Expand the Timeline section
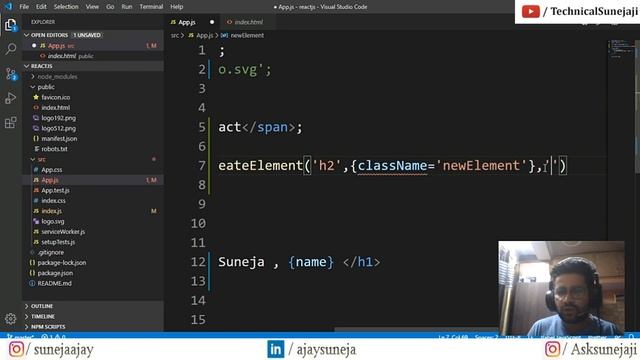This screenshot has width=640, height=360. [42, 316]
